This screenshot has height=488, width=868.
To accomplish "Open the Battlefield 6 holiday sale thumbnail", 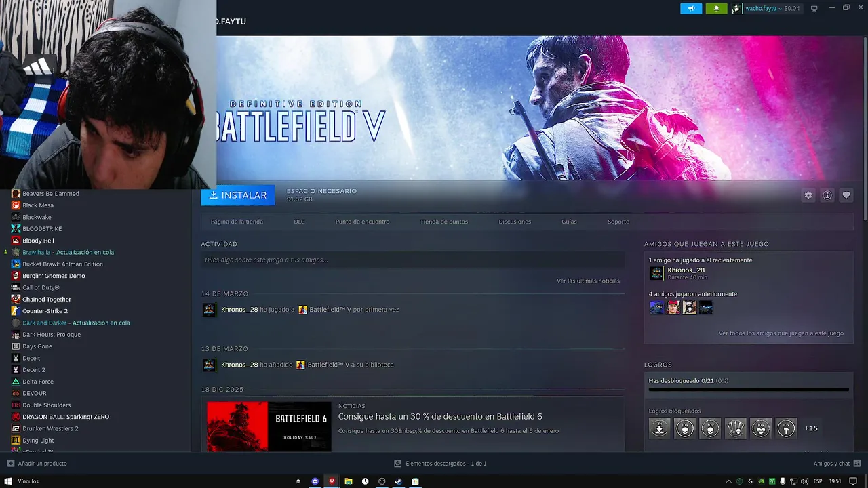I will 269,426.
